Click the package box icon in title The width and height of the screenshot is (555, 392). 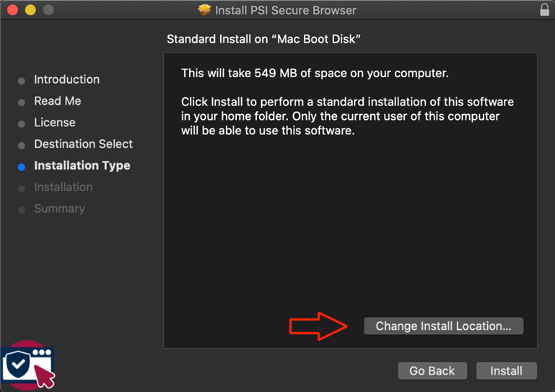pyautogui.click(x=204, y=10)
